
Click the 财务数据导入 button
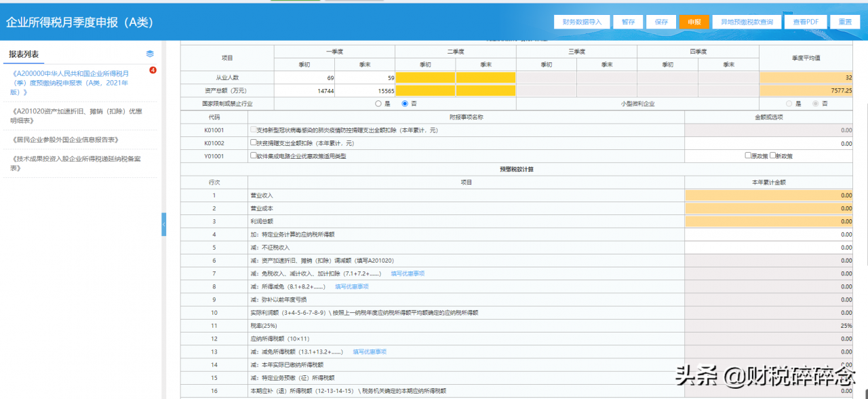pos(582,22)
